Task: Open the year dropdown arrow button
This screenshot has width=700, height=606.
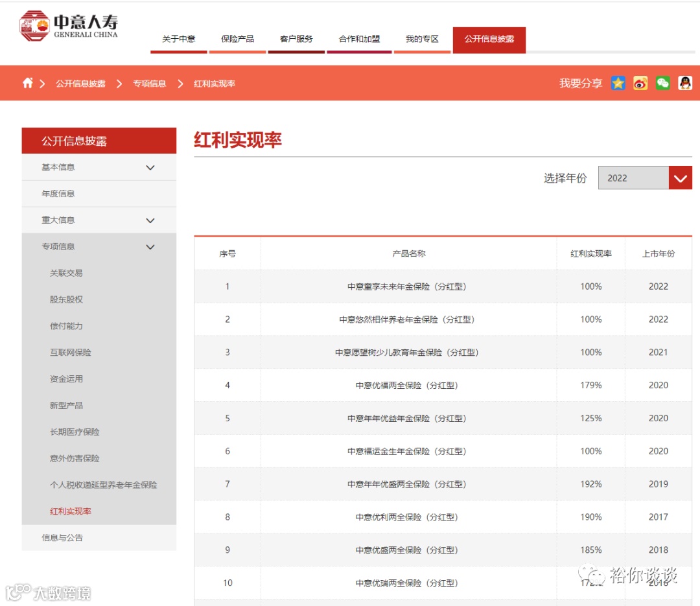Action: (x=681, y=178)
